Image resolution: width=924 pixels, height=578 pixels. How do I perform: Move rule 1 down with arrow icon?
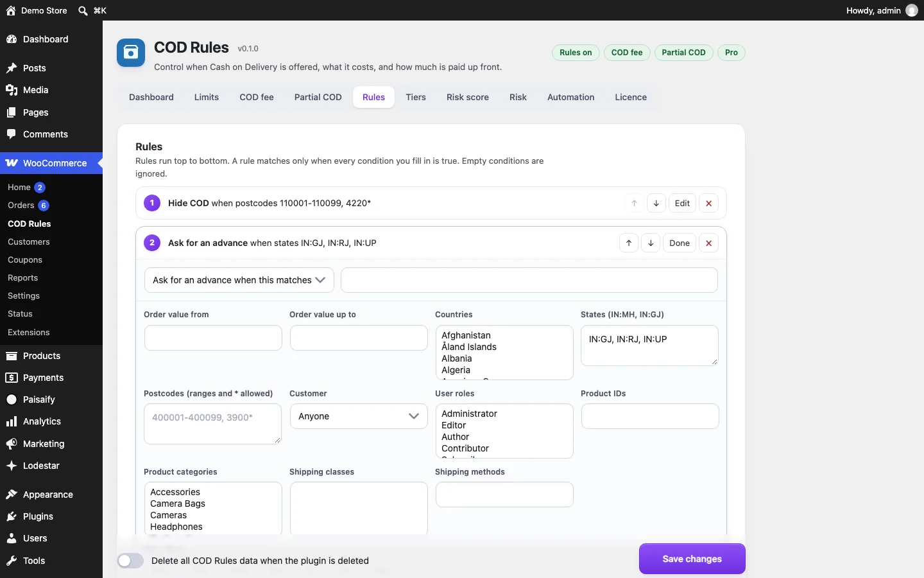656,204
